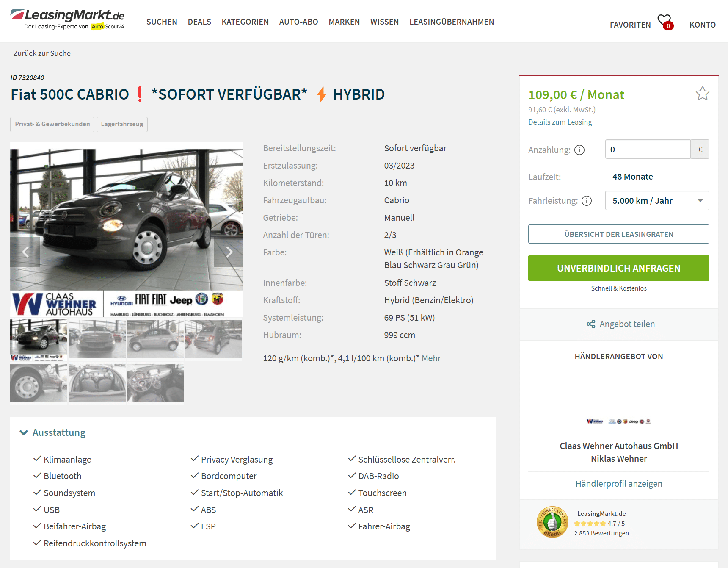728x568 pixels.
Task: Select fourth thumbnail showing car rear
Action: click(214, 339)
